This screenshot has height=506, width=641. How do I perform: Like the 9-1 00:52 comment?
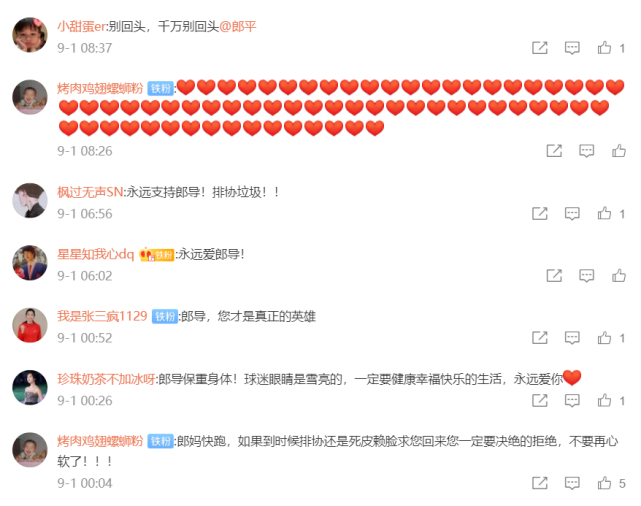click(604, 338)
